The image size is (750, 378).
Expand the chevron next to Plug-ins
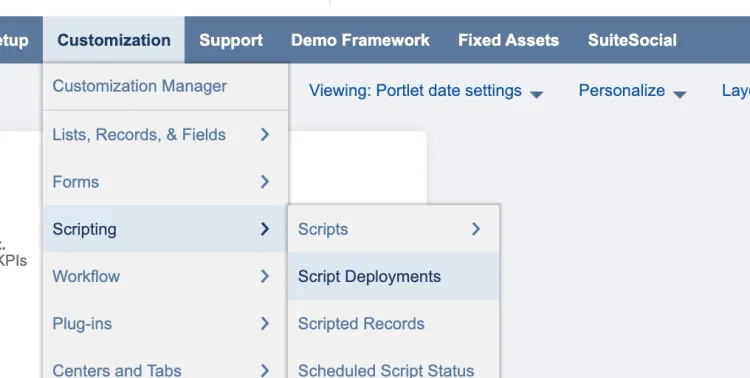pyautogui.click(x=265, y=324)
